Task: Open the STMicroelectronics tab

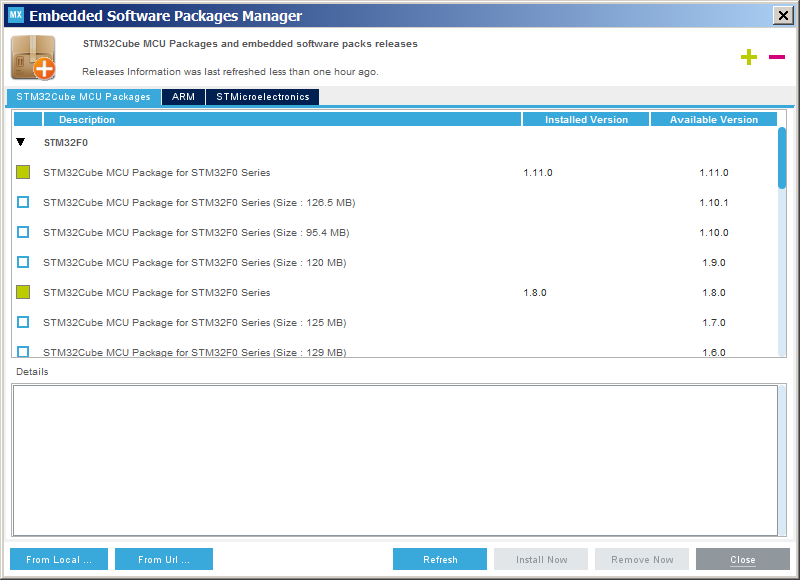Action: click(263, 96)
